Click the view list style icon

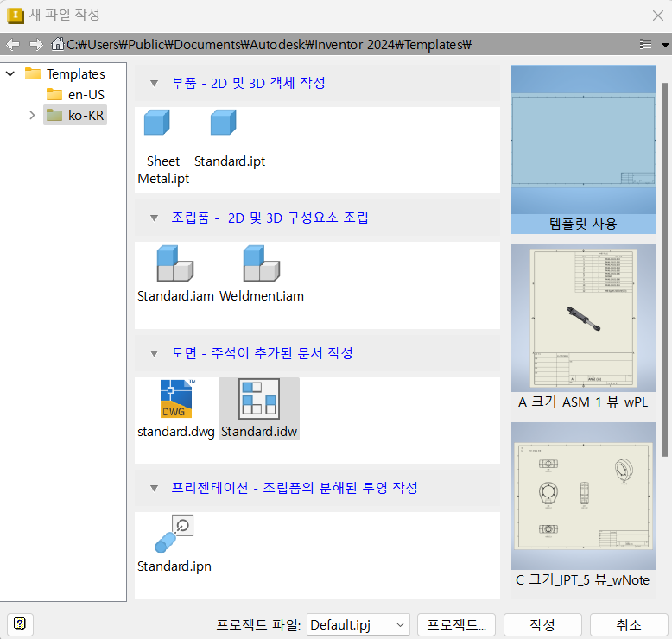[645, 44]
